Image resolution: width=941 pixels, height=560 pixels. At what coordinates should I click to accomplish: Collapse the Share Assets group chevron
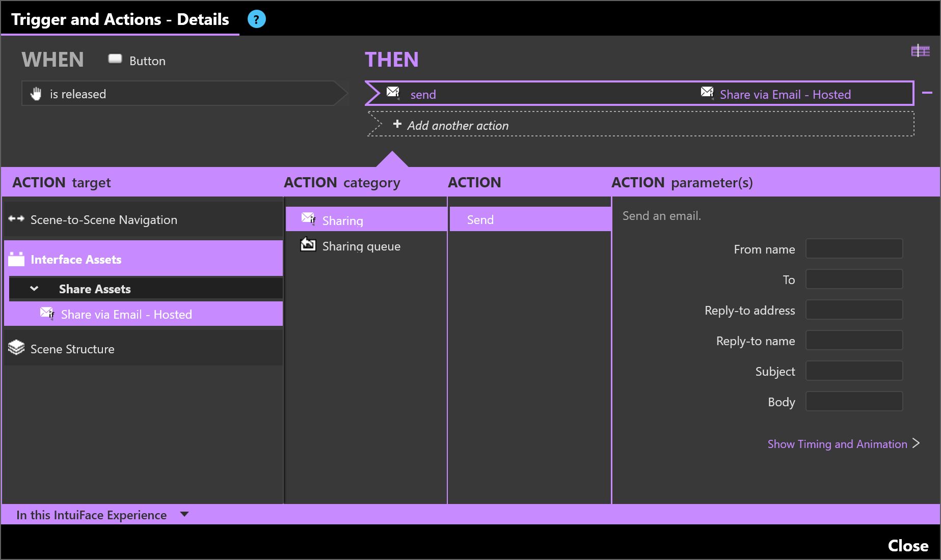[34, 289]
